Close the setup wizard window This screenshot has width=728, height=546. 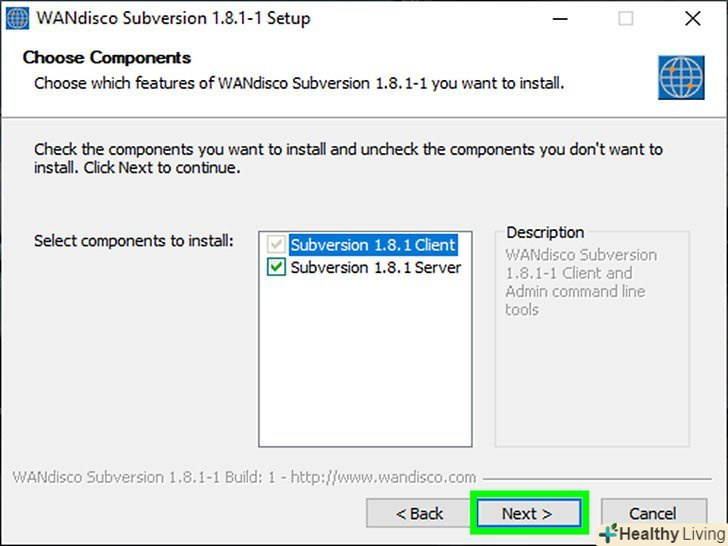tap(692, 18)
